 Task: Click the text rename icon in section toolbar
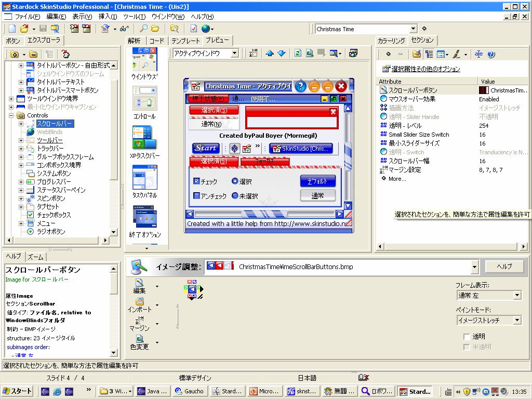pos(478,54)
